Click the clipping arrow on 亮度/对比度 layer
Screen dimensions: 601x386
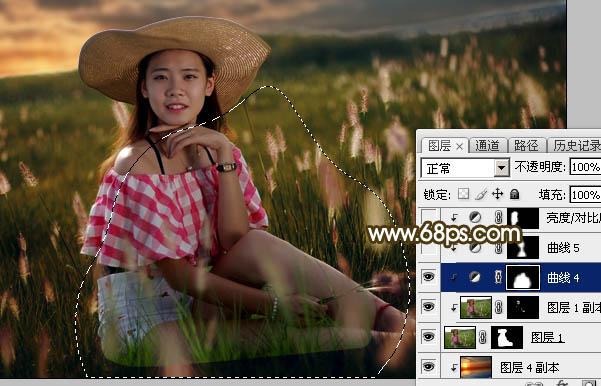(454, 218)
